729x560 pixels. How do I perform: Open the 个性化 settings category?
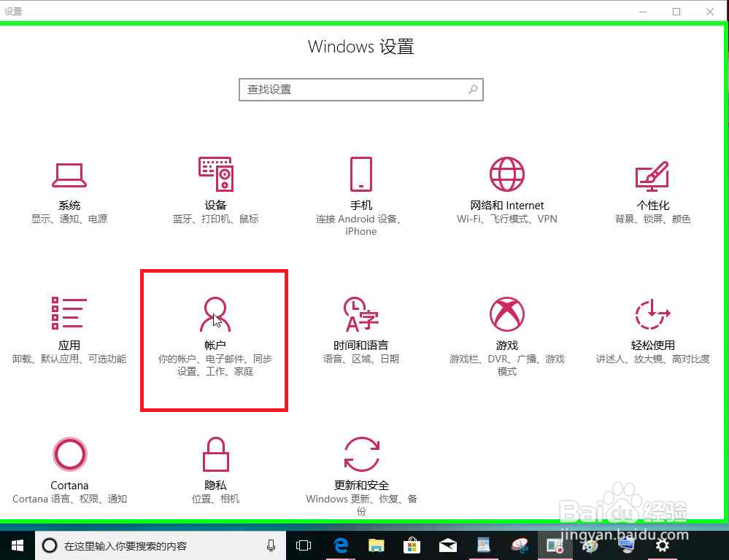coord(652,192)
